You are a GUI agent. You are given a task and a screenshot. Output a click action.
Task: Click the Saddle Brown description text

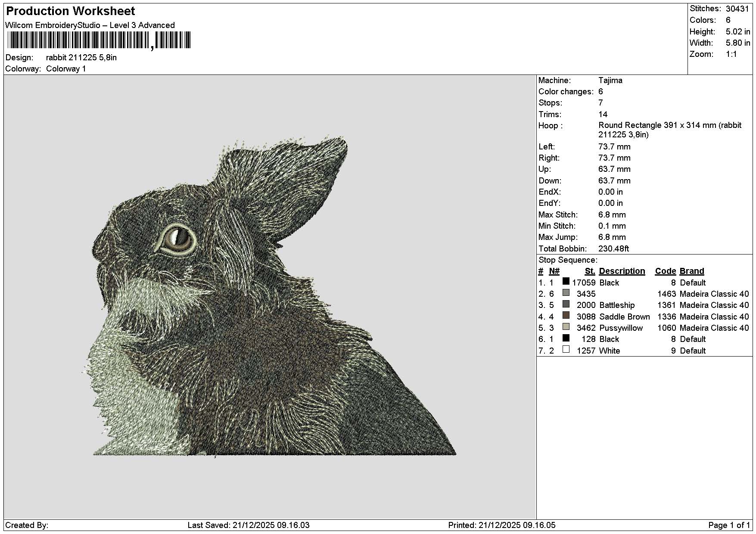[625, 317]
